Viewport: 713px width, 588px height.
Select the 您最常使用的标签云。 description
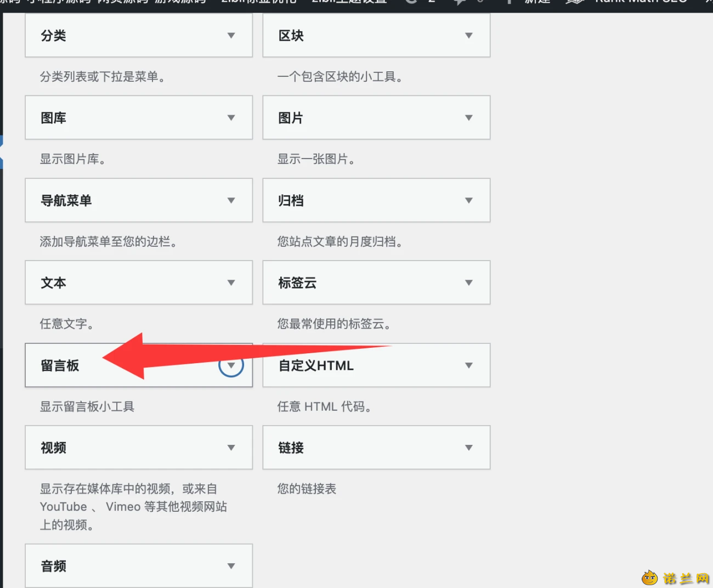tap(334, 324)
